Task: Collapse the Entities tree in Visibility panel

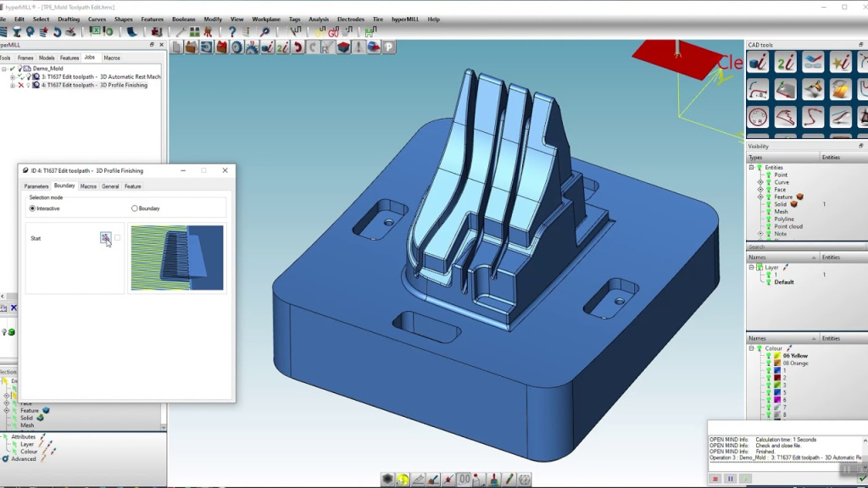Action: pos(751,167)
